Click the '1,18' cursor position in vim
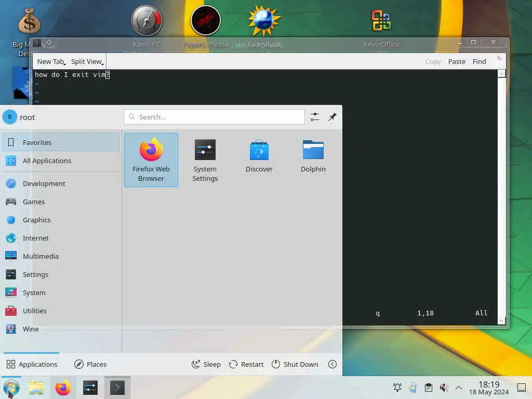This screenshot has width=532, height=399. pyautogui.click(x=425, y=313)
